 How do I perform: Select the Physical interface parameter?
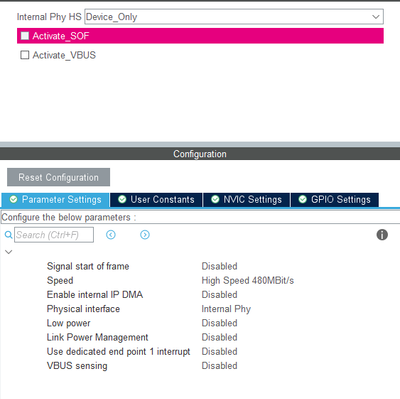83,309
